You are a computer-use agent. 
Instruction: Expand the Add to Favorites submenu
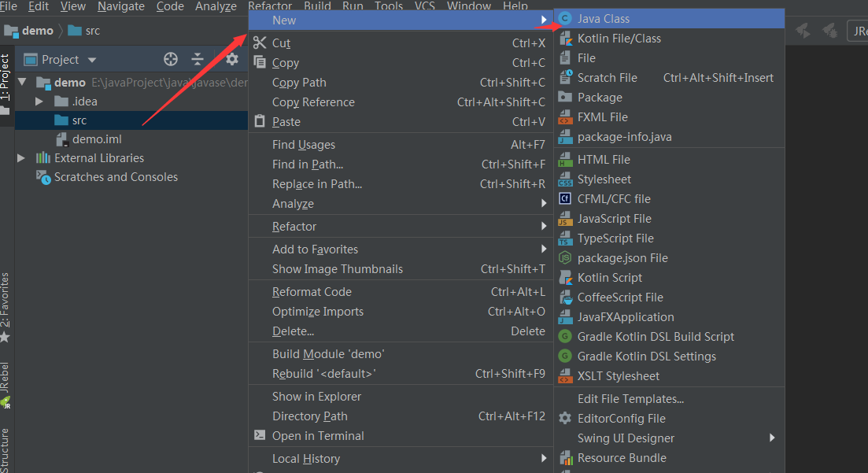pos(544,249)
